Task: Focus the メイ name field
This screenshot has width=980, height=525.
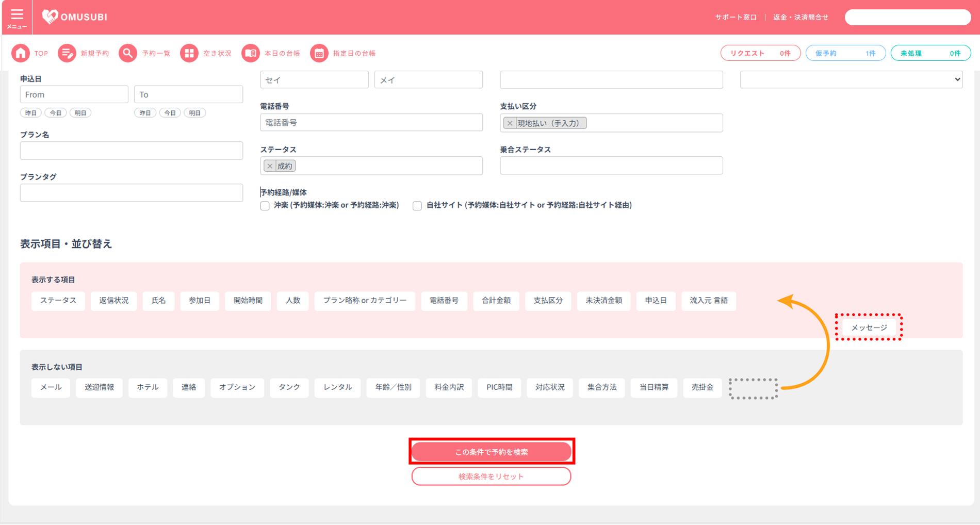Action: click(429, 79)
